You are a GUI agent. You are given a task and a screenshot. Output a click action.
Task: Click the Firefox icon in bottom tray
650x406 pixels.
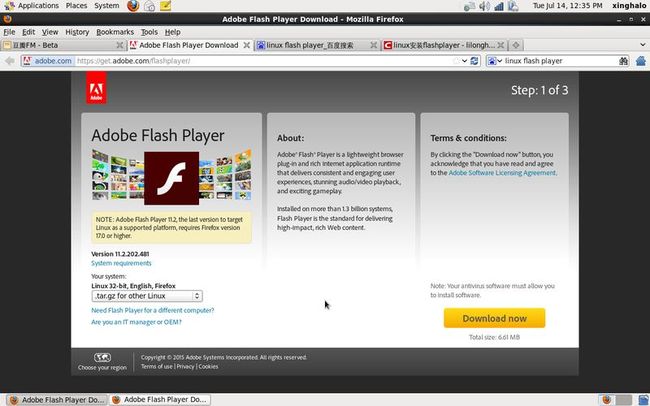click(x=606, y=400)
